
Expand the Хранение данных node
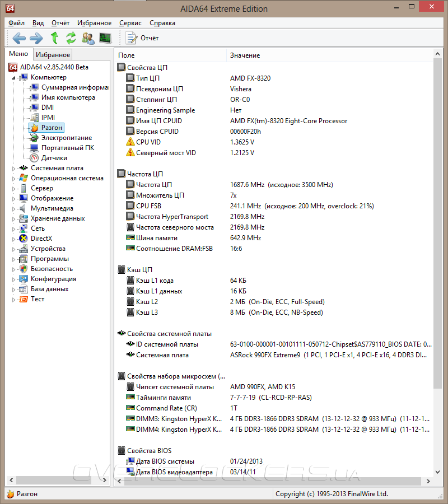click(13, 219)
